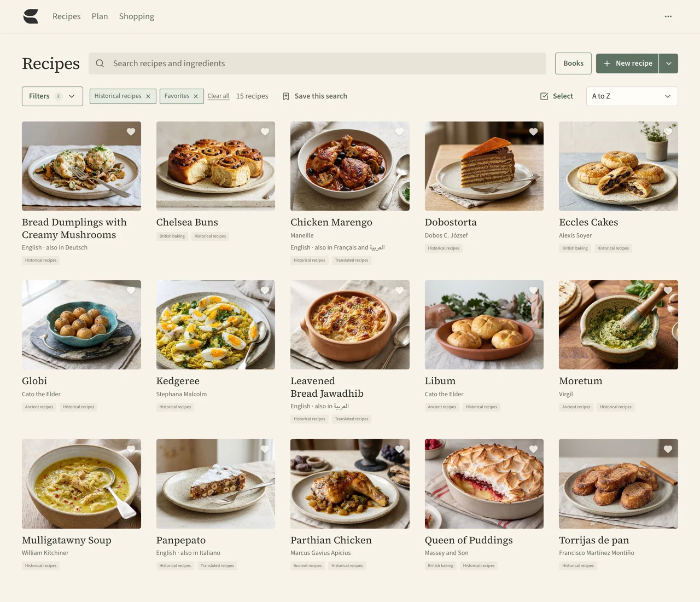Go to the Plan tab
The width and height of the screenshot is (700, 602).
[x=100, y=16]
